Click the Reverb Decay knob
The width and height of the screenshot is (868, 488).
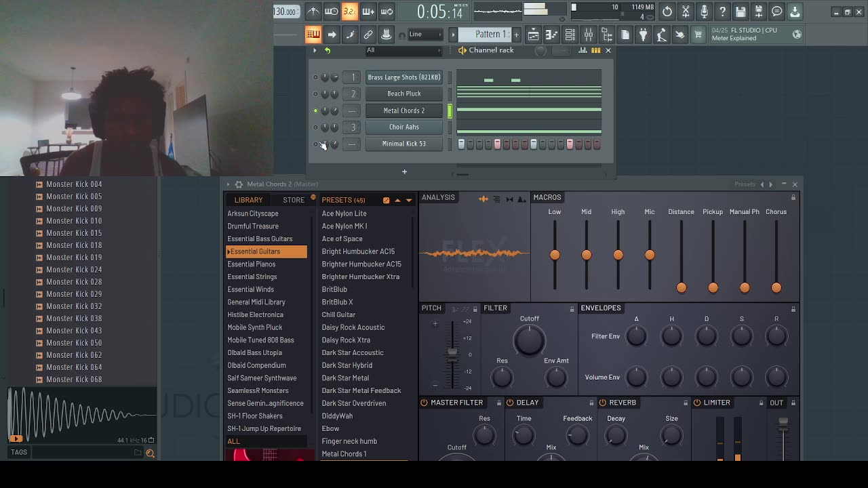point(616,436)
